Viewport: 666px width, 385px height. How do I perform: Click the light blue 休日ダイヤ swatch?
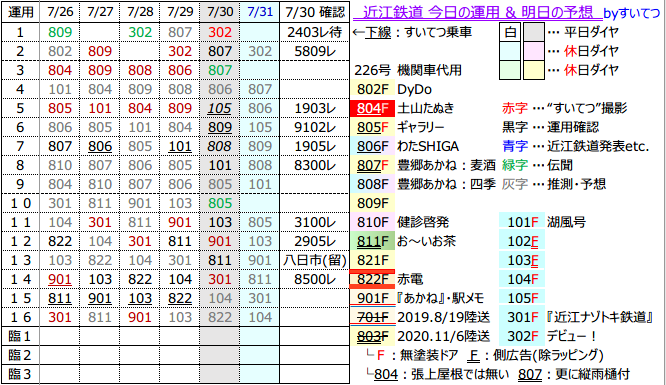(x=510, y=51)
